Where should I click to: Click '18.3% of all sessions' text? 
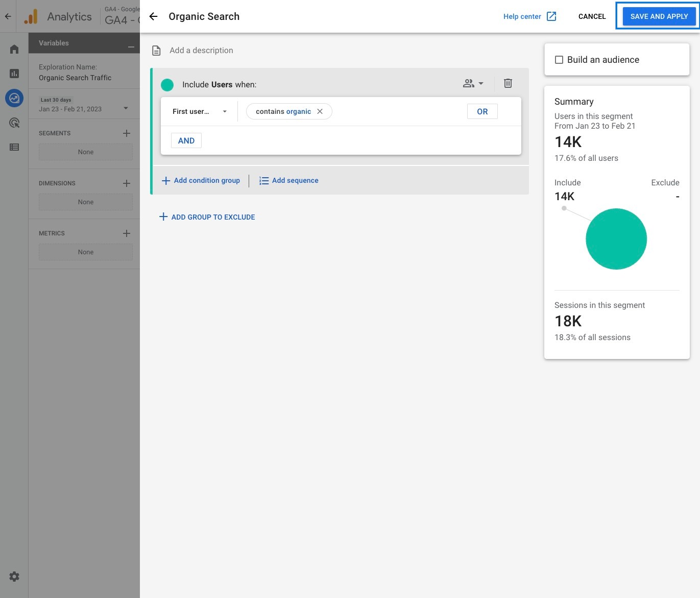[x=592, y=338]
